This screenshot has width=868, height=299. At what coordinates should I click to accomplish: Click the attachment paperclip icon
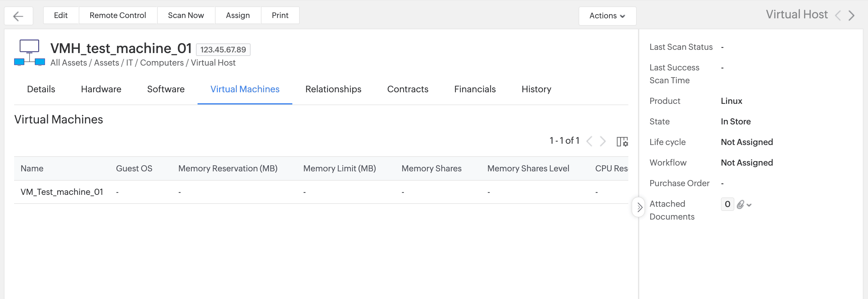[x=740, y=204]
